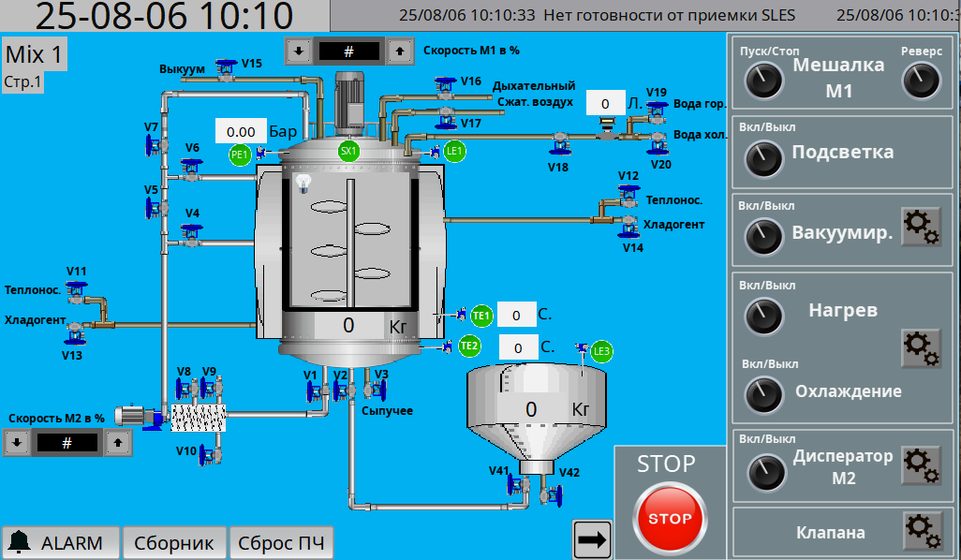
Task: Open the Диспeратор M2 settings gear
Action: (921, 465)
